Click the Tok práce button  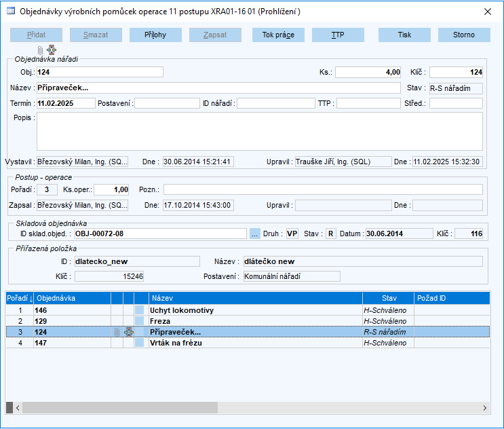[x=278, y=35]
